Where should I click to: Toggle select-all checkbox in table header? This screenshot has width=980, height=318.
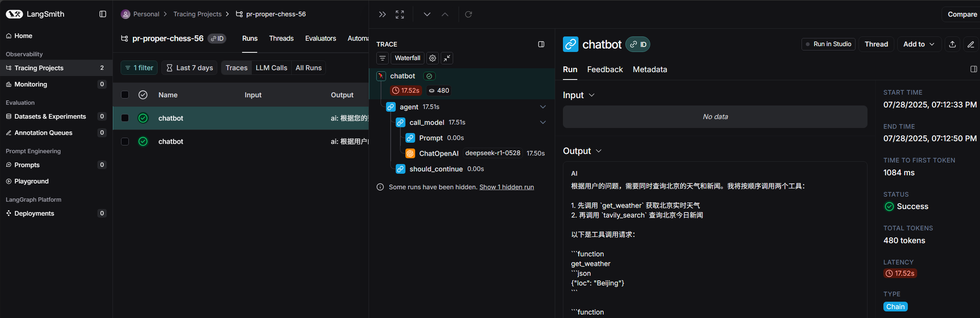point(125,95)
